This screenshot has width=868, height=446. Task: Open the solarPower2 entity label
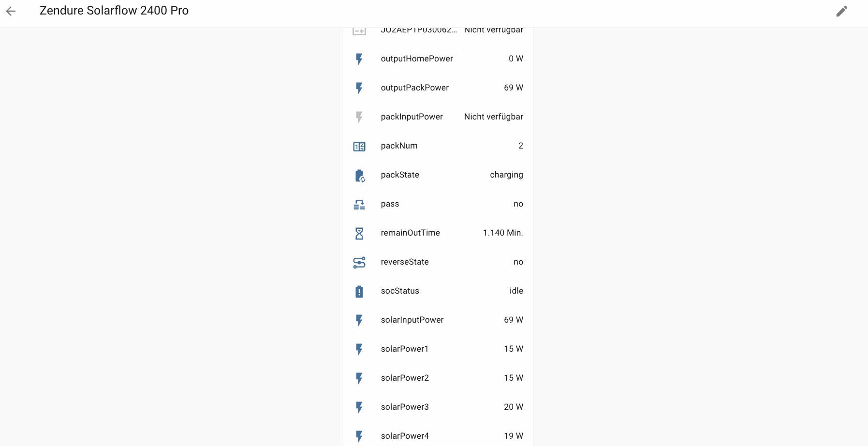[405, 378]
